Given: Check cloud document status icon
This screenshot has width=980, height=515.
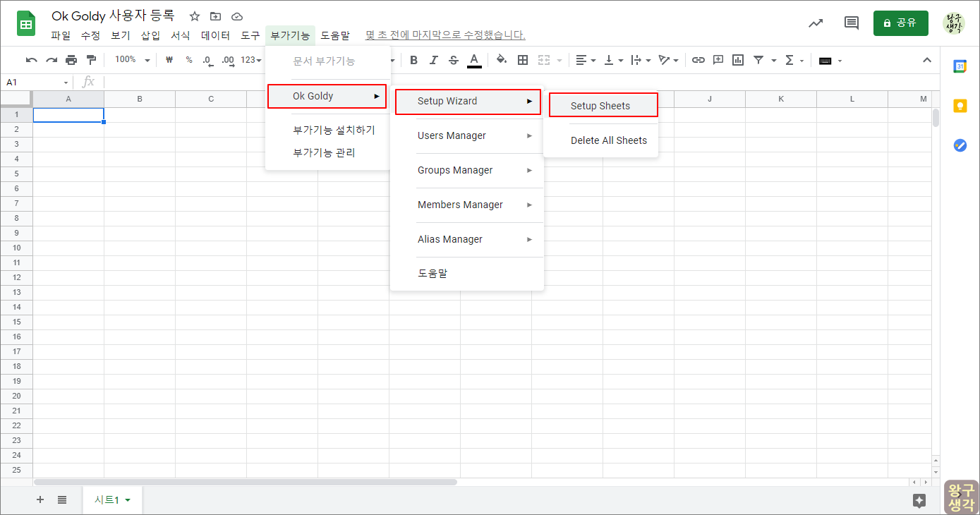Looking at the screenshot, I should (237, 16).
